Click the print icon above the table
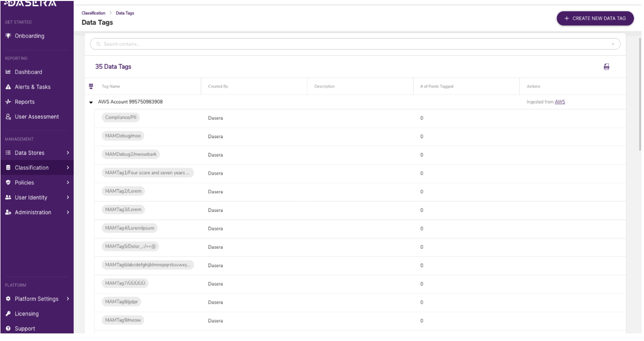Viewport: 644px width, 341px height. point(606,67)
